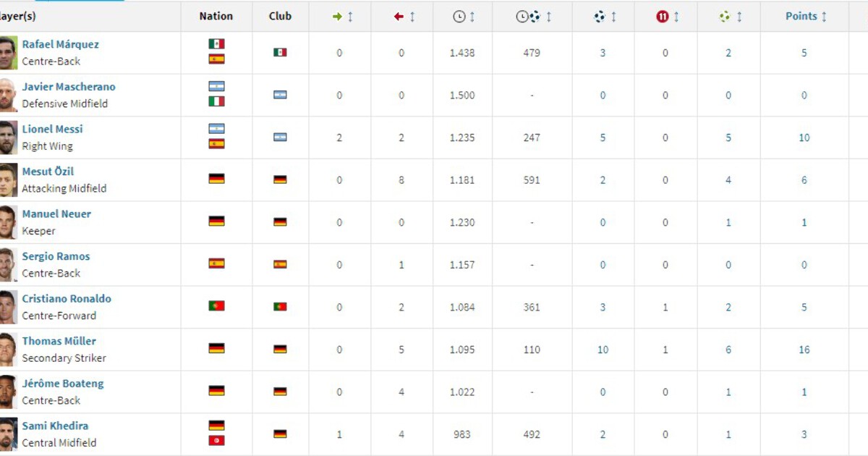This screenshot has width=868, height=456.
Task: Click Sami Khedira's Tunisia nation flag
Action: [216, 441]
